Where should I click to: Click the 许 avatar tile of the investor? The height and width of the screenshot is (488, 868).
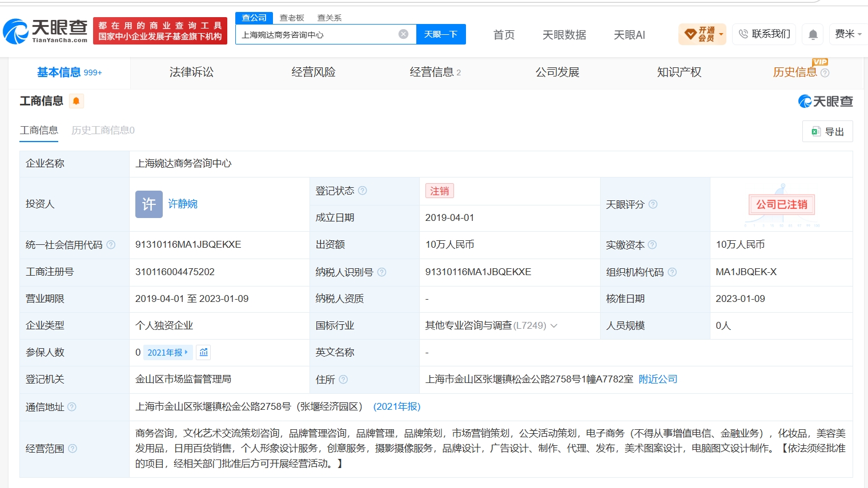click(x=149, y=204)
